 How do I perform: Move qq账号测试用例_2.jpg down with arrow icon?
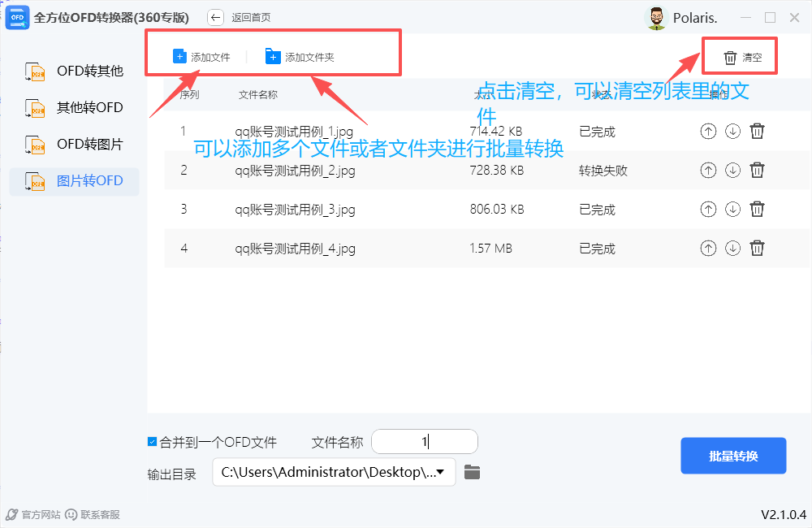coord(732,171)
